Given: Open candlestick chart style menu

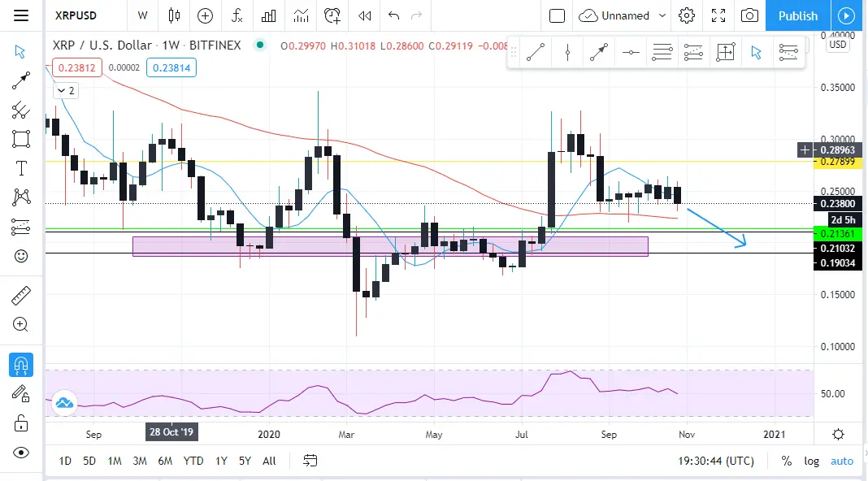Looking at the screenshot, I should pos(174,15).
